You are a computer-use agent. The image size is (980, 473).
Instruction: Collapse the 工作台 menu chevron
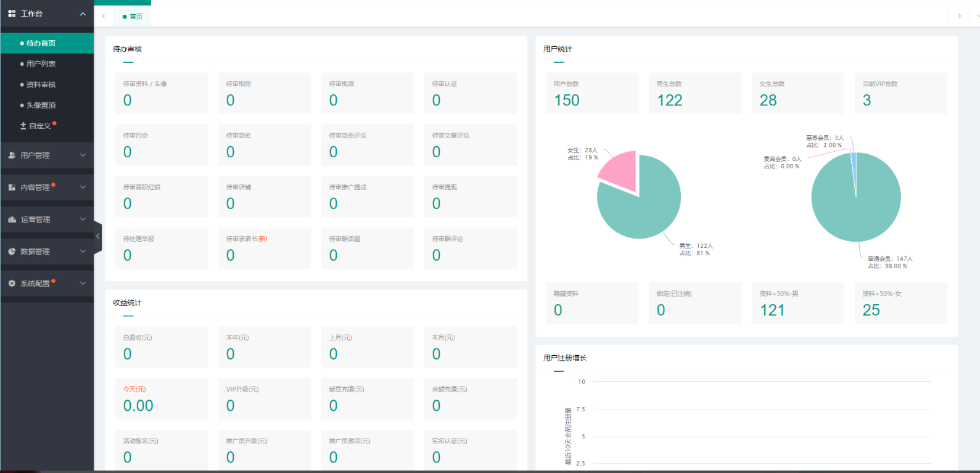[x=83, y=14]
